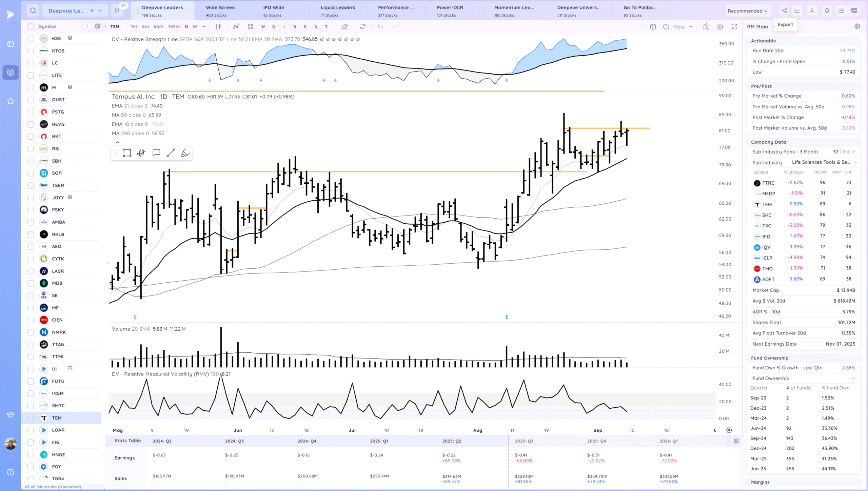868x491 pixels.
Task: Open the quick search lightning icon
Action: click(706, 26)
